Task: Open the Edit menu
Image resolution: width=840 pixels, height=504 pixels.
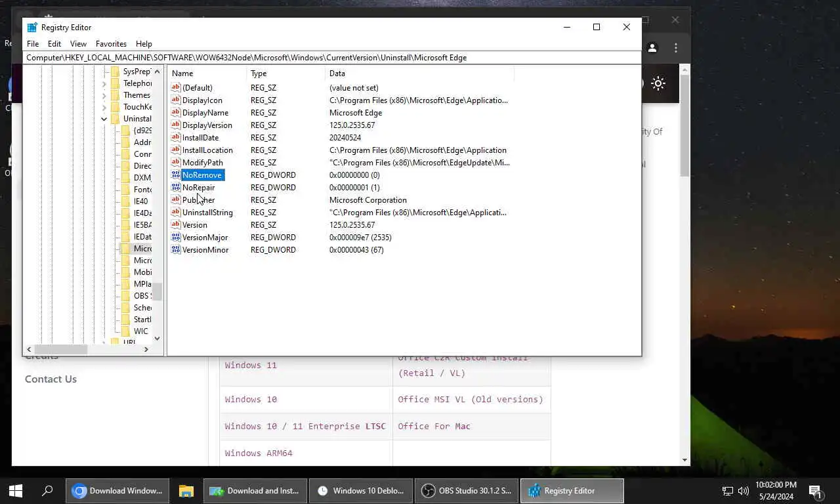Action: [x=54, y=44]
